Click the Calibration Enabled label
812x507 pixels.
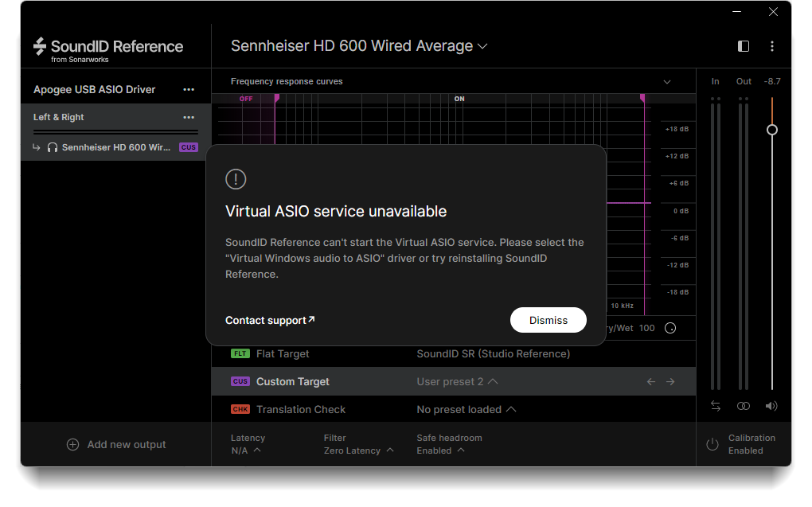[x=751, y=444]
